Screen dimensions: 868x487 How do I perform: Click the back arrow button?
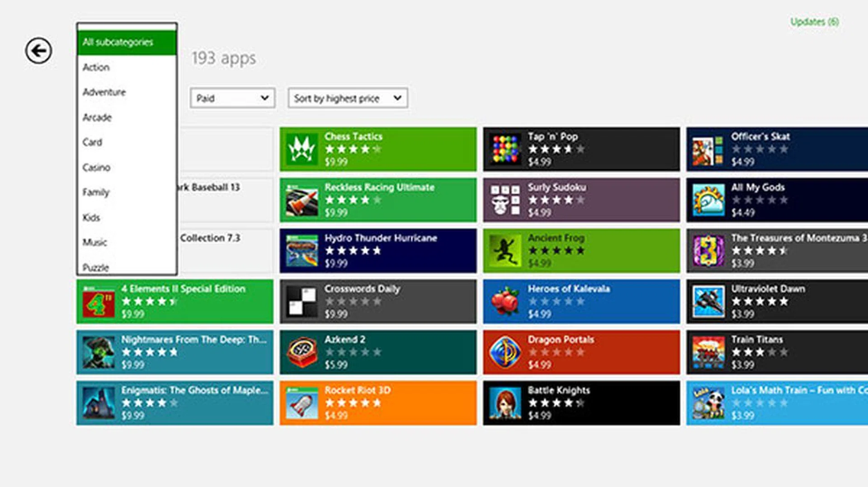38,51
